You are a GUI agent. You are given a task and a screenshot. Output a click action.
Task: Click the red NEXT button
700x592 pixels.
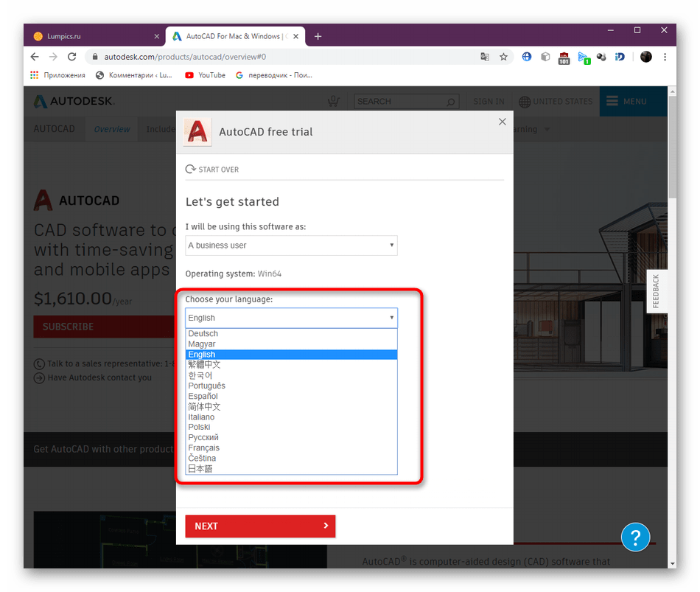click(260, 526)
